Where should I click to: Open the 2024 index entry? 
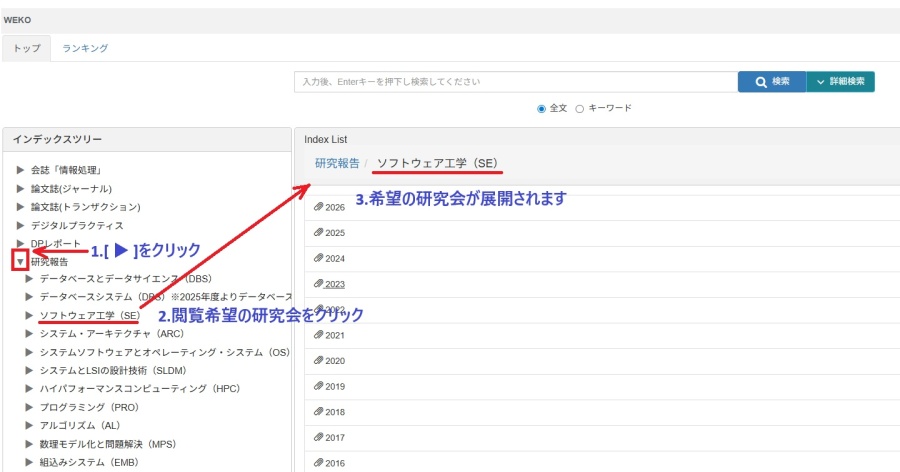(335, 258)
